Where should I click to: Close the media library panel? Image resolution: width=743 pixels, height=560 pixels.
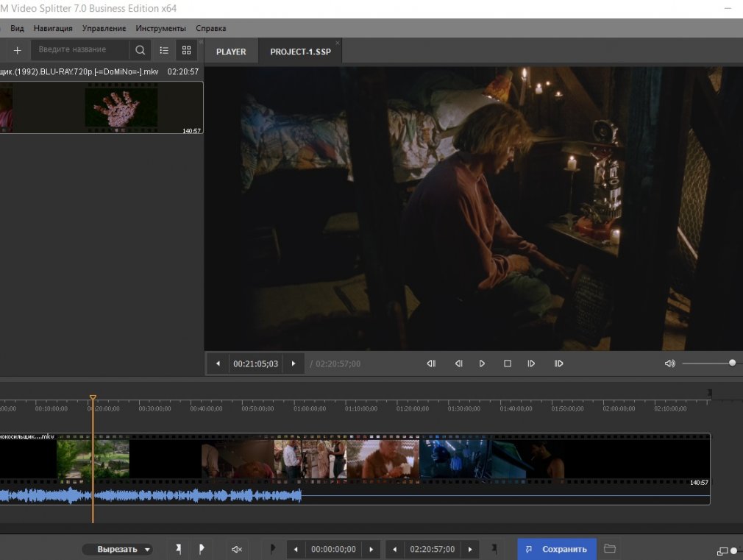[x=201, y=42]
